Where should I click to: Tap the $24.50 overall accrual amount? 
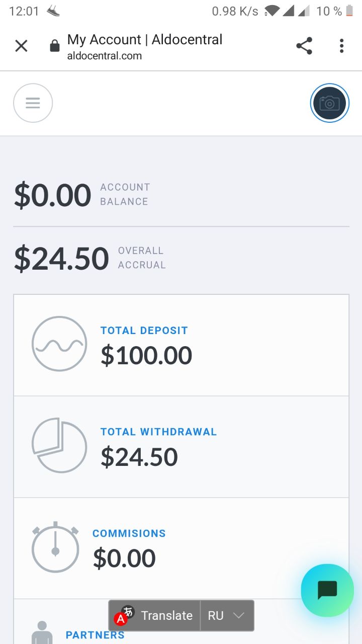tap(61, 258)
